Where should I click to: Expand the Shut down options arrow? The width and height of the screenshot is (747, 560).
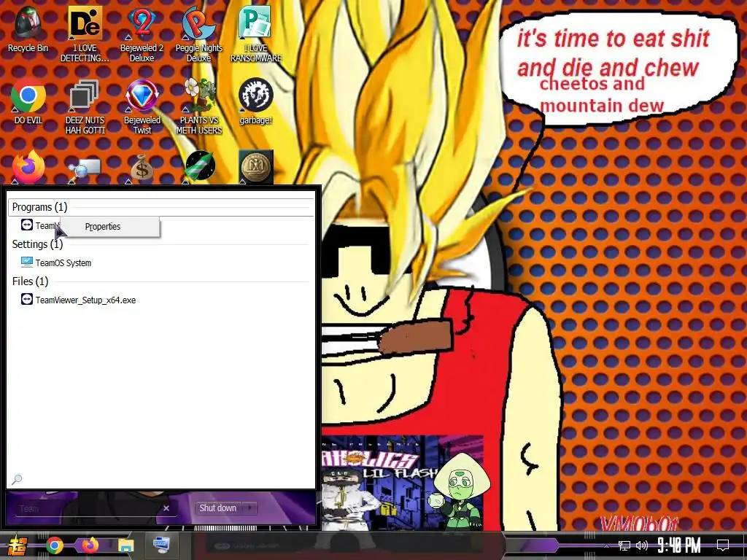(250, 508)
